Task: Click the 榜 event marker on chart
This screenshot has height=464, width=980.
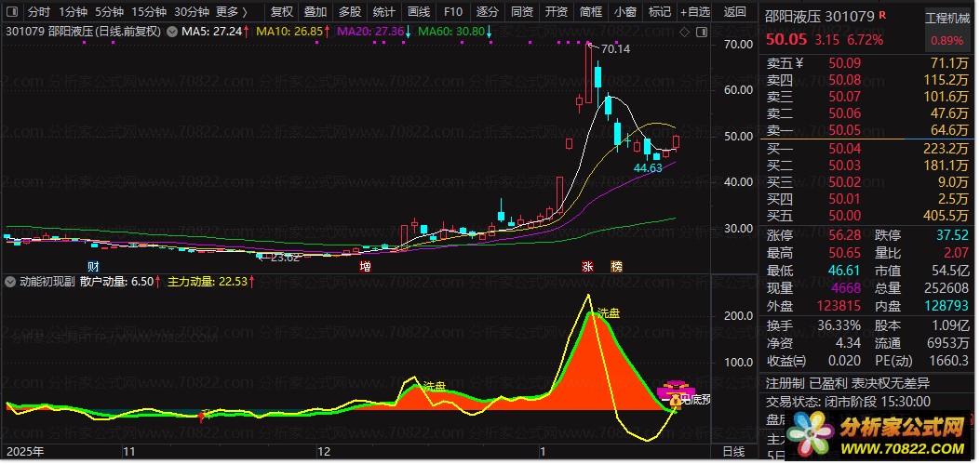Action: coord(616,267)
